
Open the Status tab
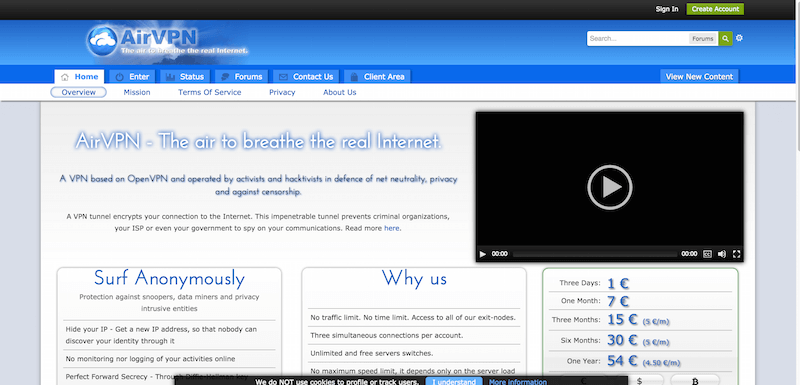185,77
